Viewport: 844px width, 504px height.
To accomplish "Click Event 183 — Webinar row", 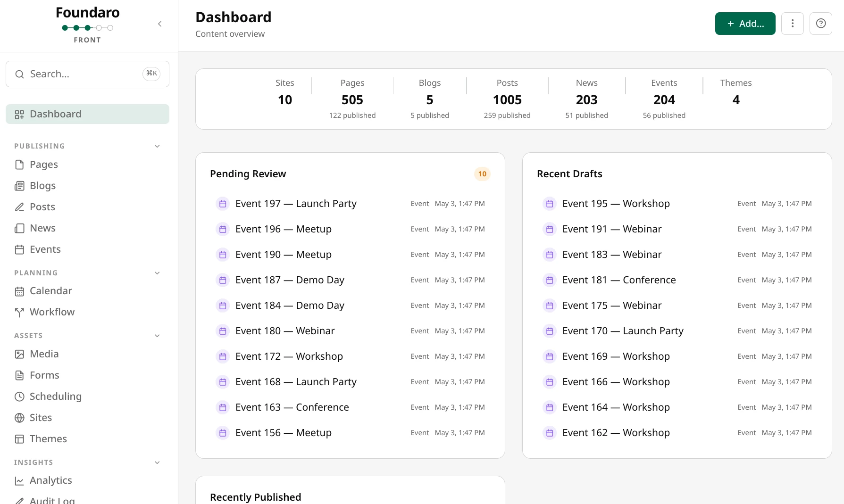I will (677, 255).
